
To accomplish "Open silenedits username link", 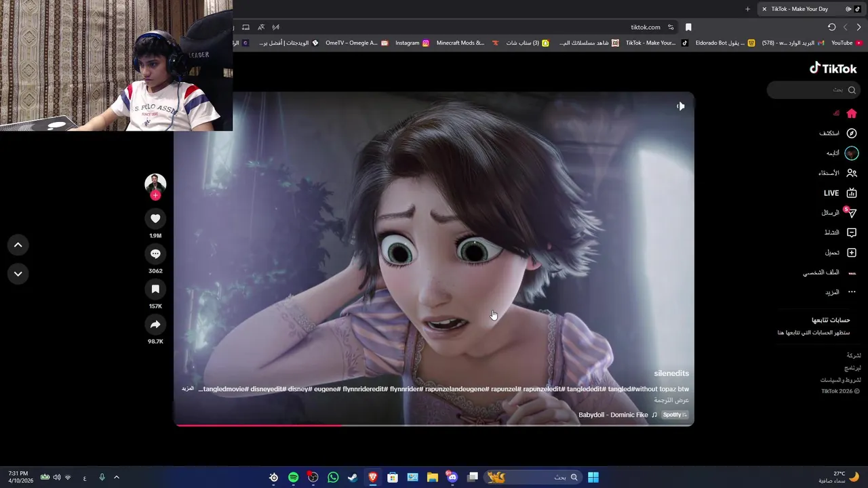I will tap(671, 373).
